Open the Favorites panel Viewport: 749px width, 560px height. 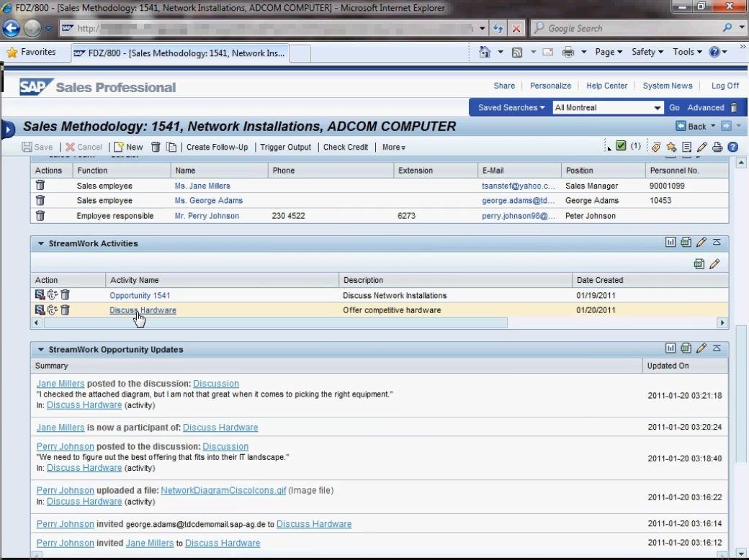pos(32,52)
